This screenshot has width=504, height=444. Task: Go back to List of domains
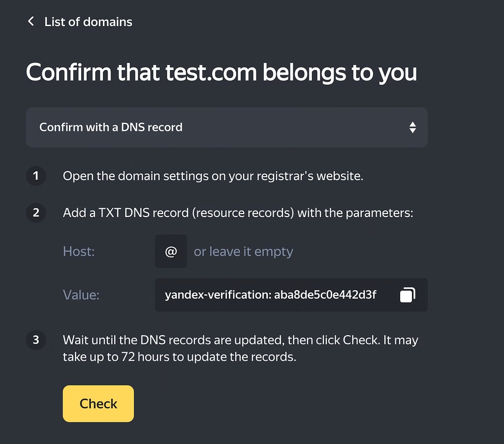pos(88,22)
